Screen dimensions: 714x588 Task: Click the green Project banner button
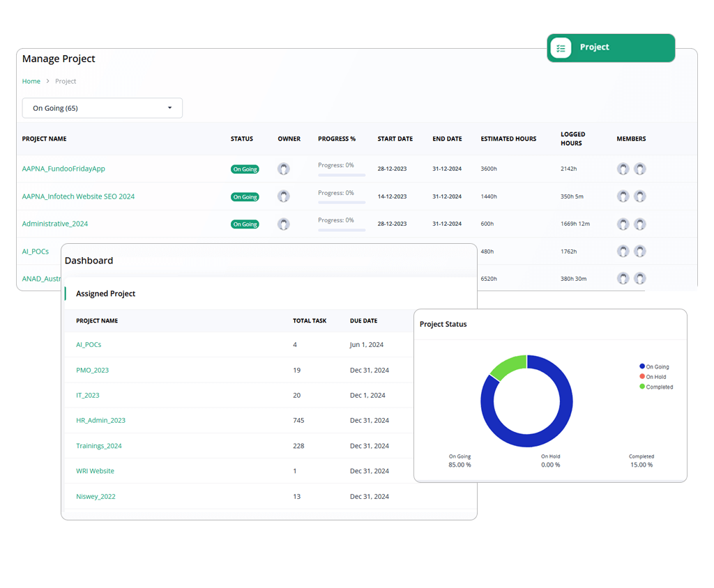611,48
